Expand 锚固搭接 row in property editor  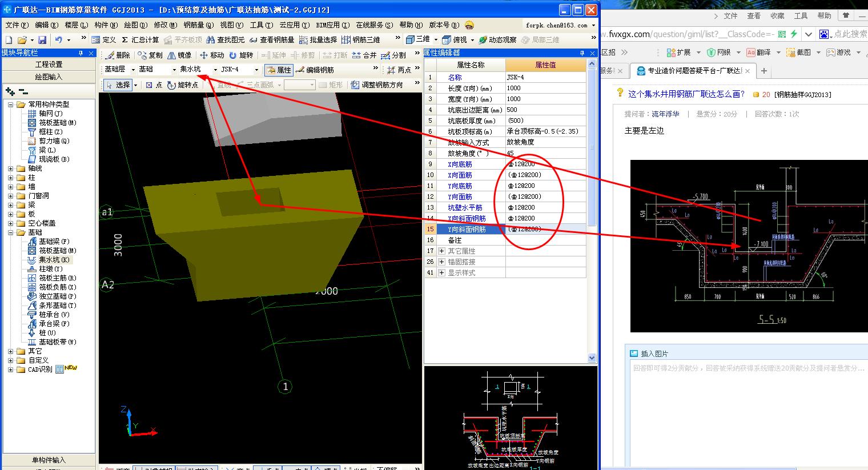click(x=442, y=262)
